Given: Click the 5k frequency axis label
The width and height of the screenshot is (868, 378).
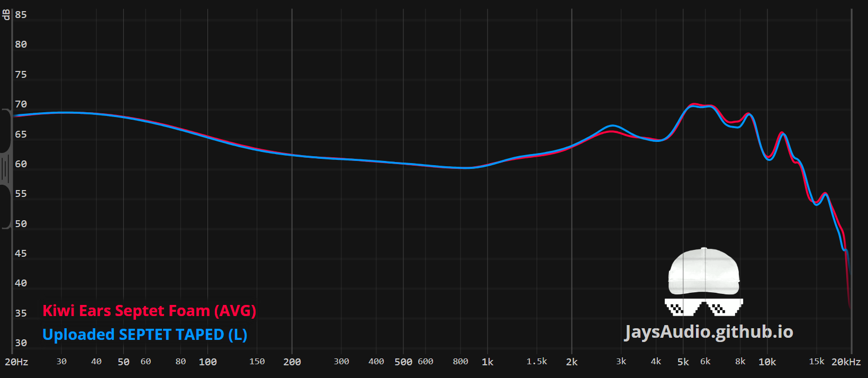Looking at the screenshot, I should (x=683, y=362).
